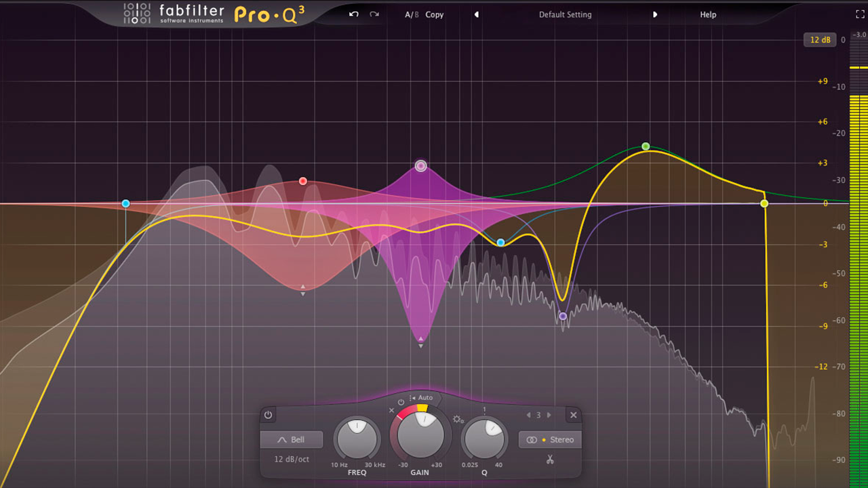This screenshot has width=868, height=488.
Task: Open the Help menu
Action: pyautogui.click(x=708, y=14)
